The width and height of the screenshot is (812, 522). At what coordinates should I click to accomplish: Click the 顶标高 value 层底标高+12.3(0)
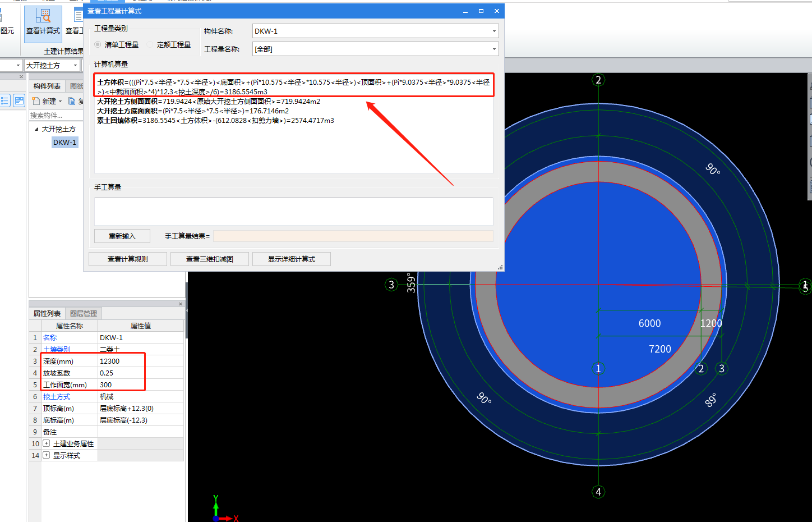pos(141,408)
